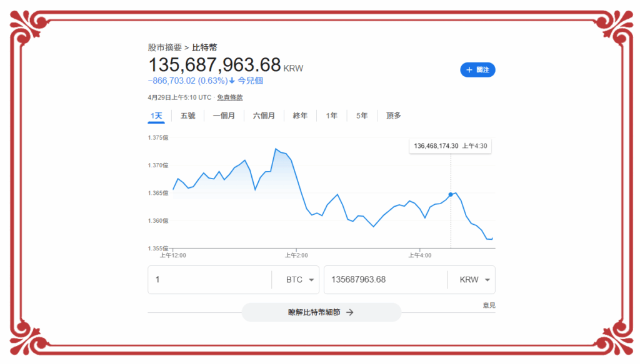This screenshot has width=640, height=364.
Task: Click the 瞭解比特幣細節 button
Action: (x=322, y=312)
